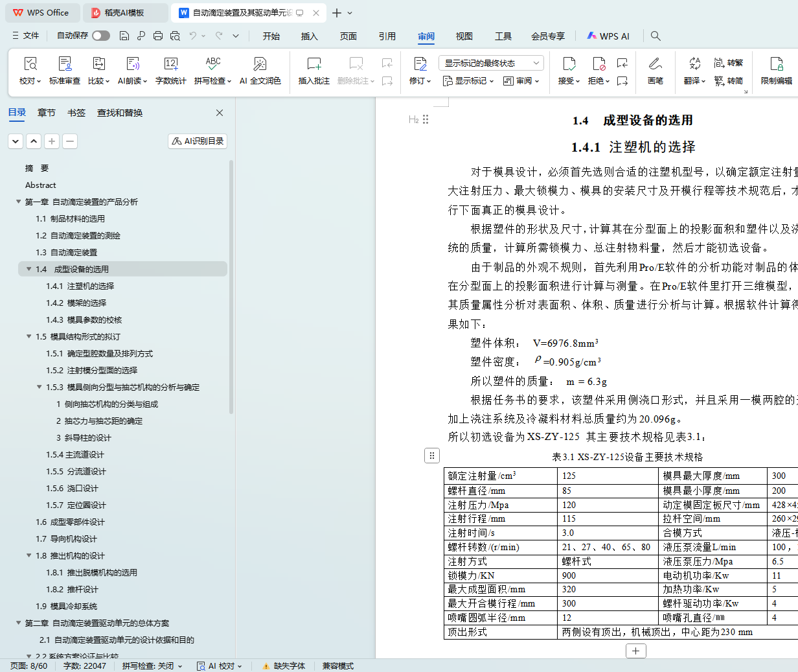Switch to the 书签 (Bookmarks) panel tab
The image size is (798, 672).
76,113
